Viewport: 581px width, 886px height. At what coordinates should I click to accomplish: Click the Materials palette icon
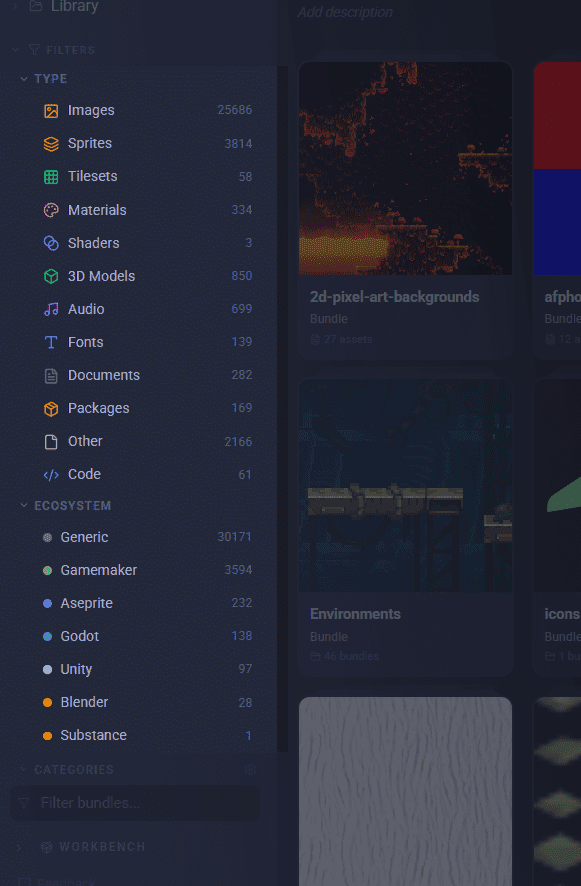pos(51,210)
